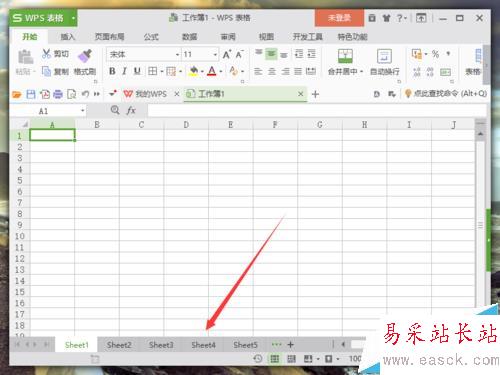Click the cell borders icon

tap(153, 71)
